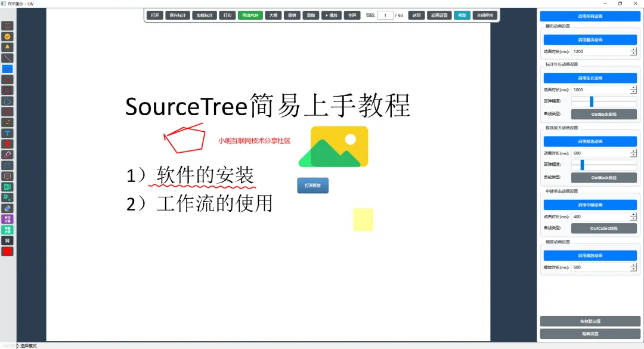Click the stepper of the 400 duration field

click(633, 217)
